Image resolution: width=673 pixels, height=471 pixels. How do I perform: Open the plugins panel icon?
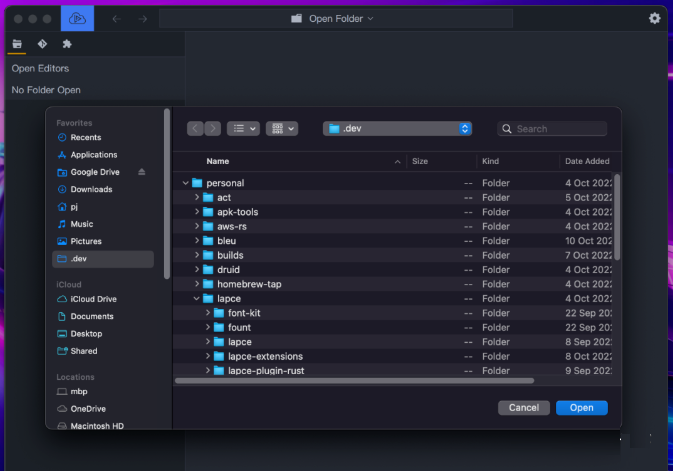67,44
